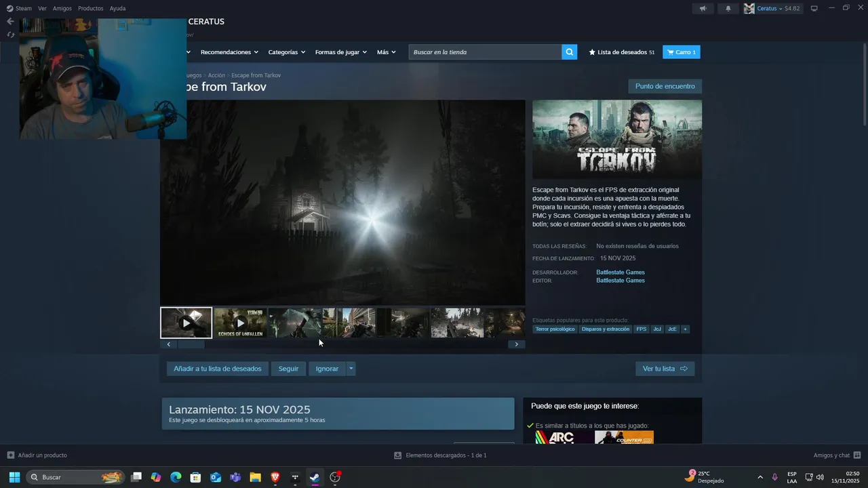Open the Ayuda menu
868x488 pixels.
tap(118, 8)
